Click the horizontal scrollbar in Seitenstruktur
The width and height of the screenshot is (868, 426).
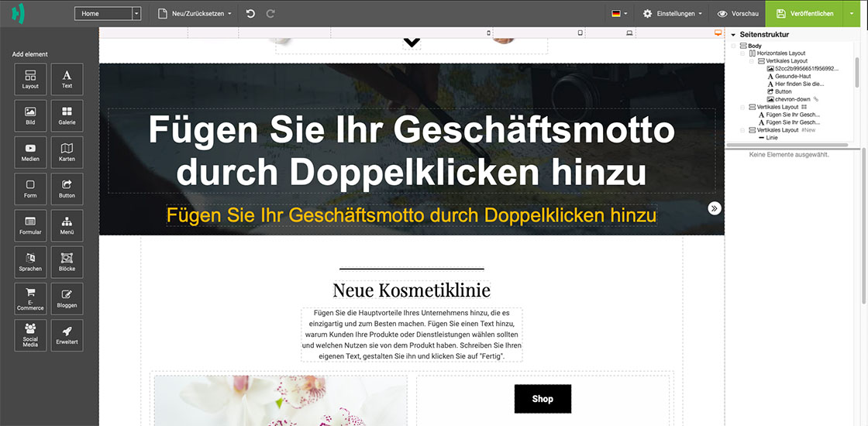787,145
